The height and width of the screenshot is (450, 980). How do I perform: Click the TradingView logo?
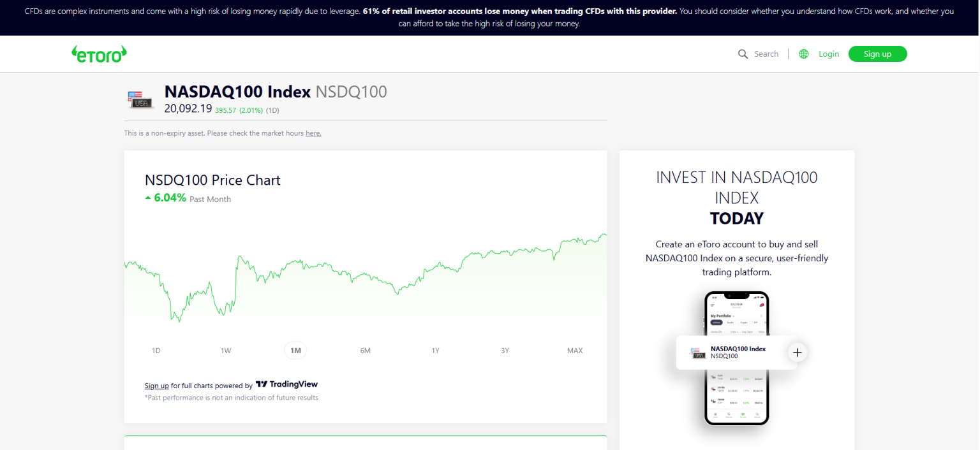click(286, 384)
